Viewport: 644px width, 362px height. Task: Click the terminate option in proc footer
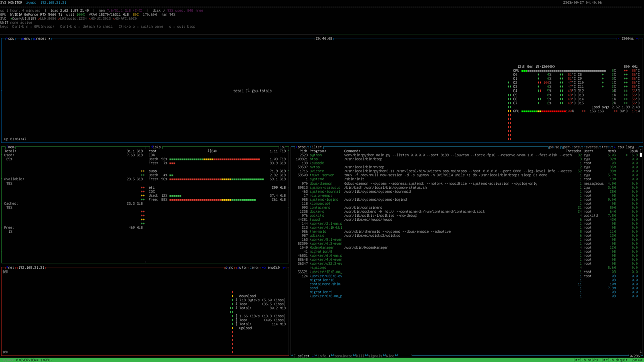pos(343,356)
